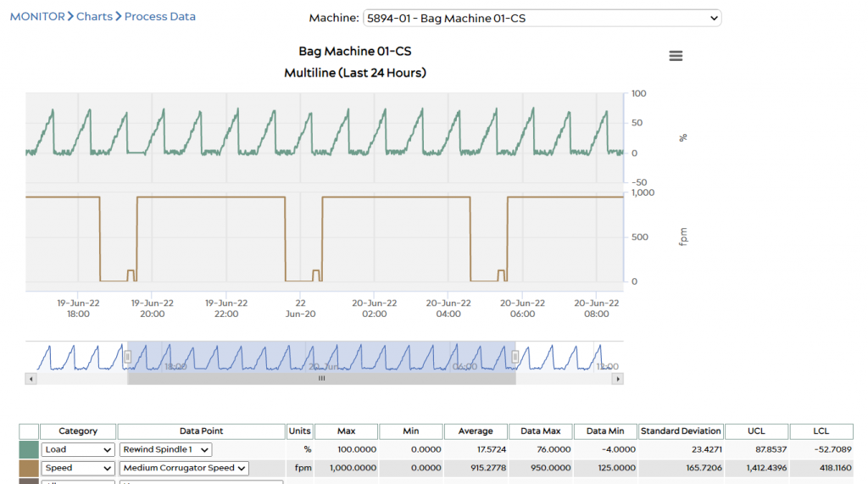The width and height of the screenshot is (868, 484).
Task: Go to Charts breadcrumb link
Action: (94, 17)
